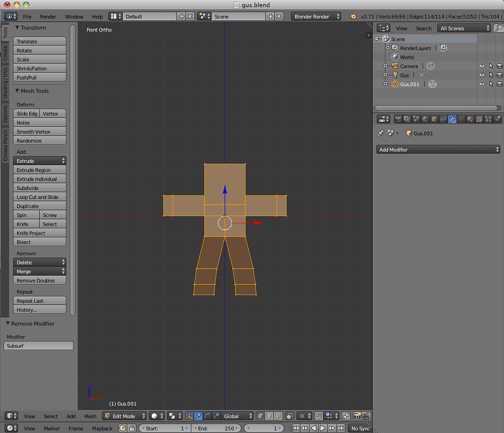Screen dimensions: 504x433
Task: Open the Object properties cube tab
Action: point(434,119)
